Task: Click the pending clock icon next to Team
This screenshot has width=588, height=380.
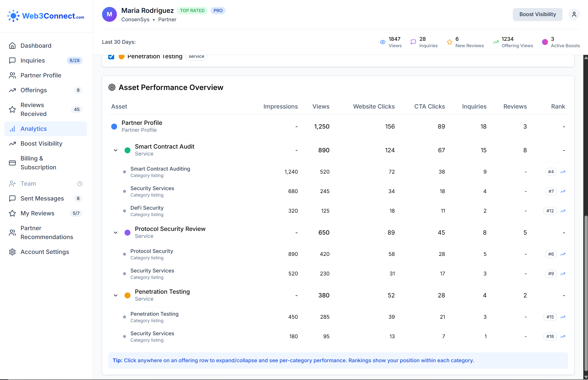Action: (x=80, y=184)
